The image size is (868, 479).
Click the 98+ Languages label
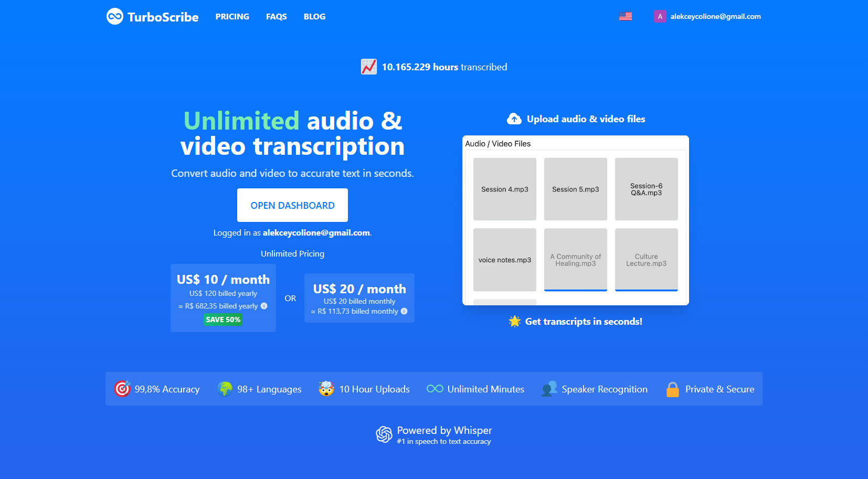point(269,389)
